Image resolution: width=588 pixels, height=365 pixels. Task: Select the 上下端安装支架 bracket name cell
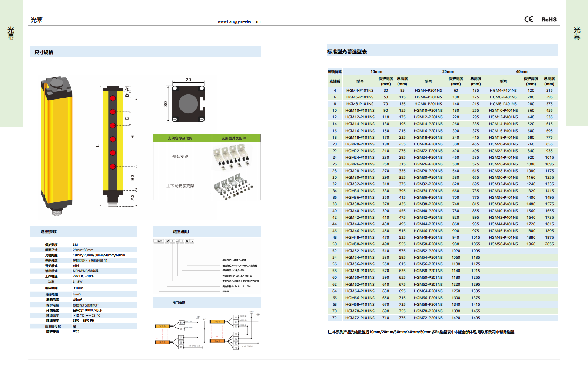coord(180,186)
